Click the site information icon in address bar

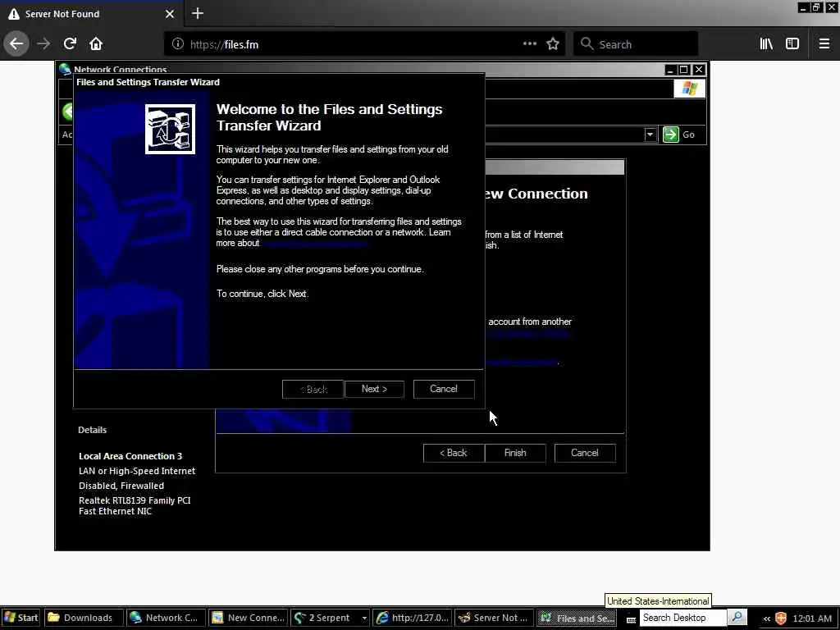click(x=178, y=44)
